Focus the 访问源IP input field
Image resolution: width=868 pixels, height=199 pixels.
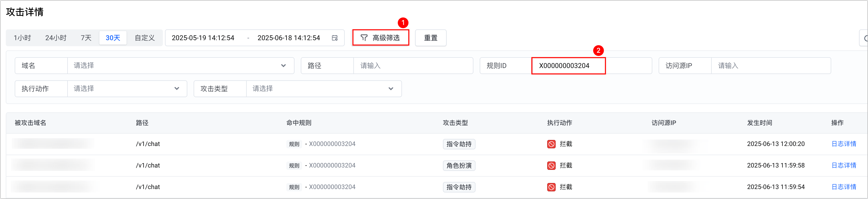point(770,66)
